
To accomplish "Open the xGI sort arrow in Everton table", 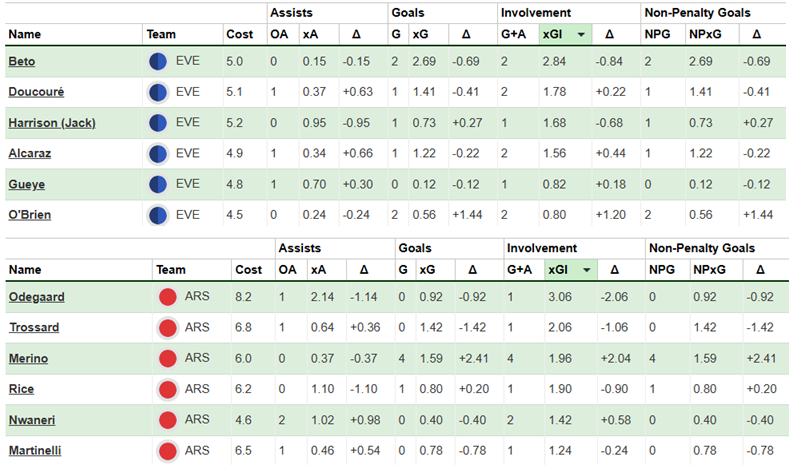I will click(582, 33).
